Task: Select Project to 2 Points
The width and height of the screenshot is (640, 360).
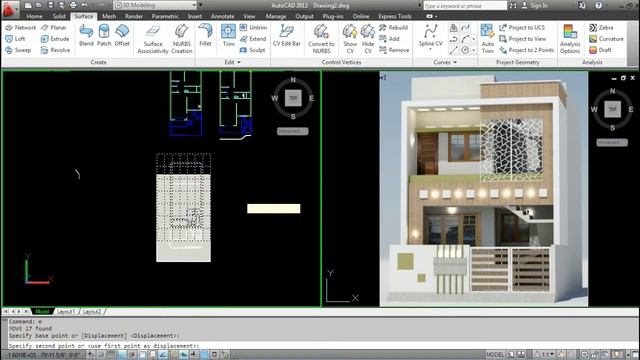Action: click(527, 50)
